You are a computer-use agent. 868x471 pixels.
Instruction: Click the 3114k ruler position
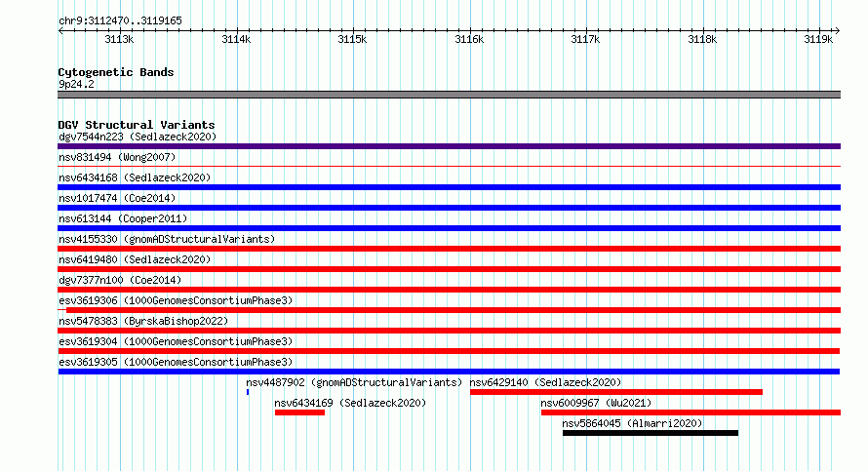tap(236, 39)
